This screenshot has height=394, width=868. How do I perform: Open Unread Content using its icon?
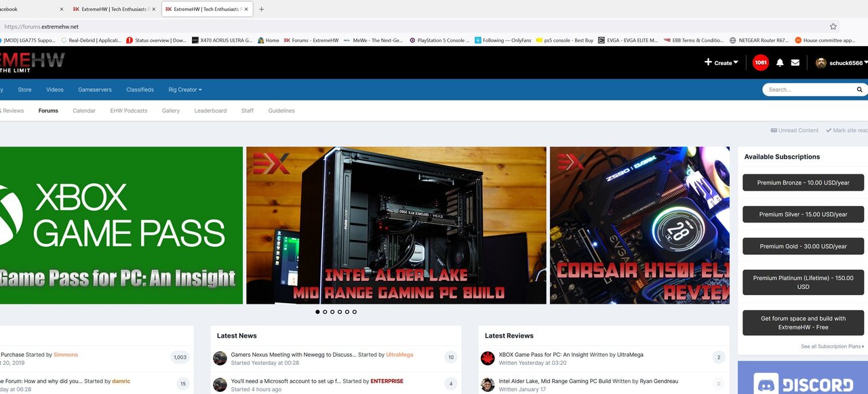774,130
